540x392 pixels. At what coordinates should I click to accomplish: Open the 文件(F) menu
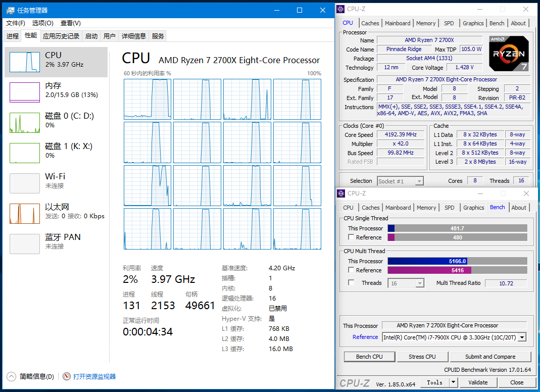click(16, 23)
